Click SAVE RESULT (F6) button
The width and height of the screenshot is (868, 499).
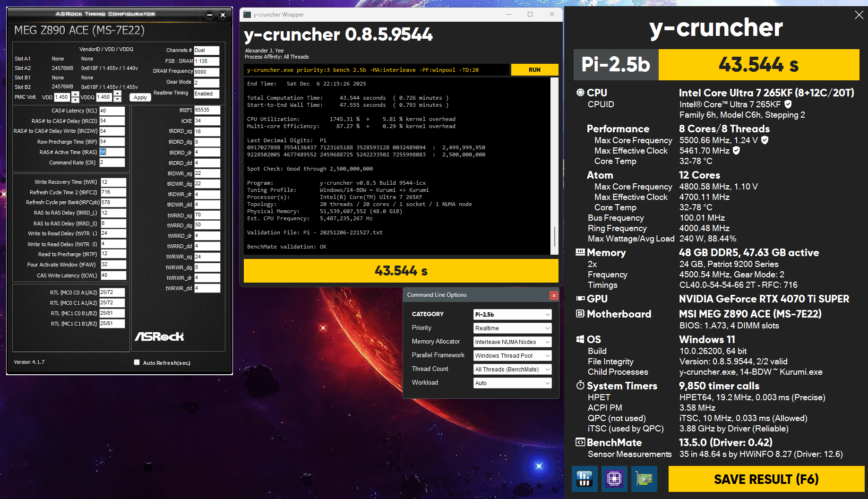click(766, 479)
